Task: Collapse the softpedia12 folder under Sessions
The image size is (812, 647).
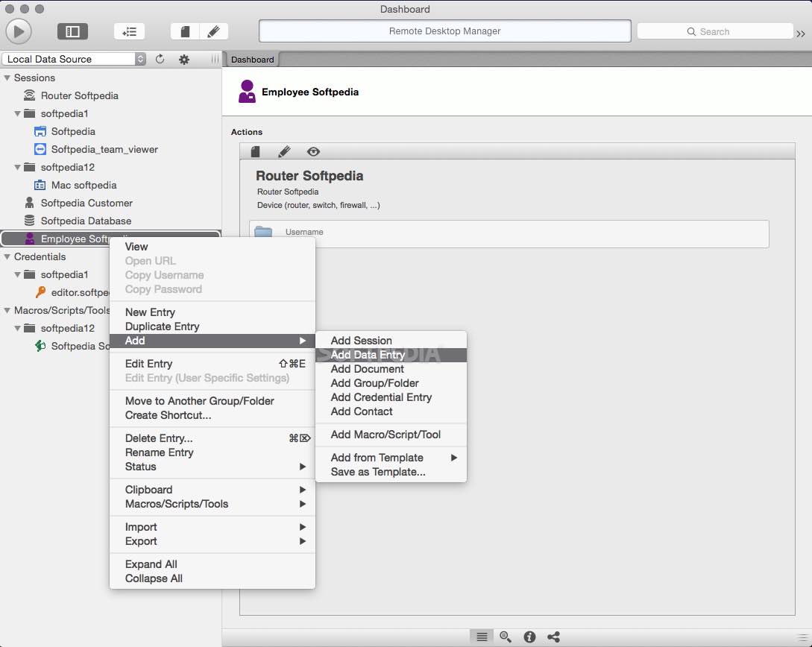Action: [x=18, y=167]
